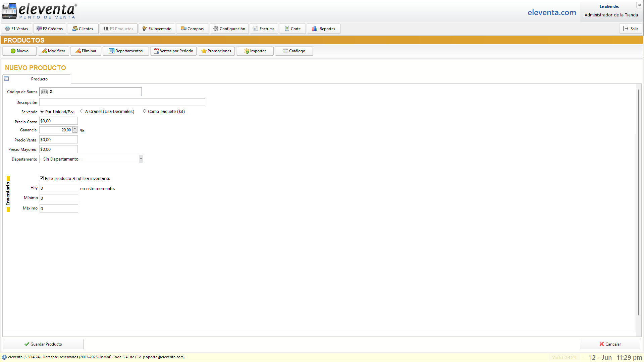The height and width of the screenshot is (362, 644).
Task: Collapse the Le atiende panel arrow
Action: tap(639, 5)
